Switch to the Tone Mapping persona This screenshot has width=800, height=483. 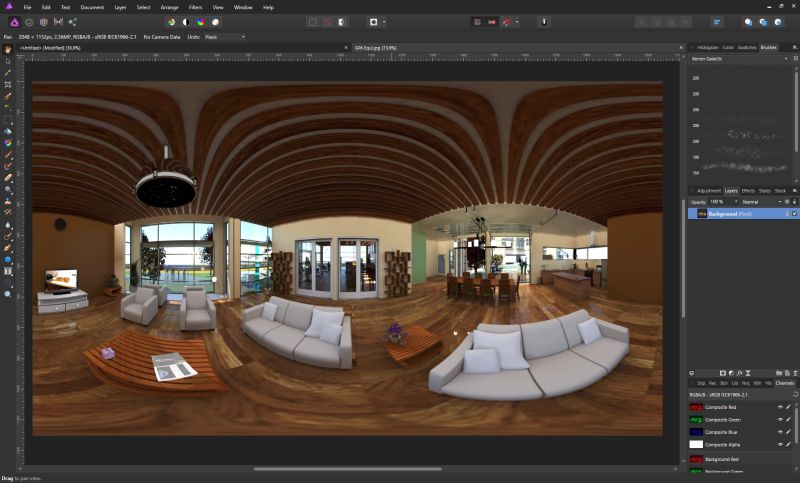[x=58, y=22]
